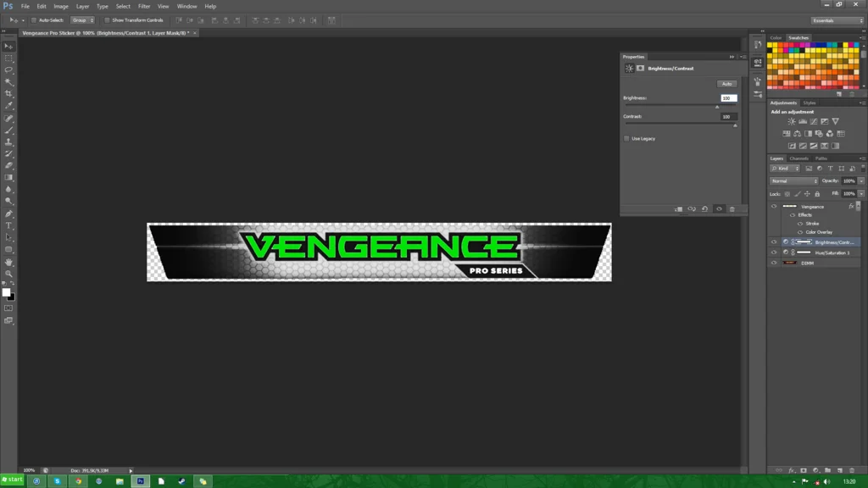The width and height of the screenshot is (868, 488).
Task: Lock all for the selected layer
Action: click(817, 194)
